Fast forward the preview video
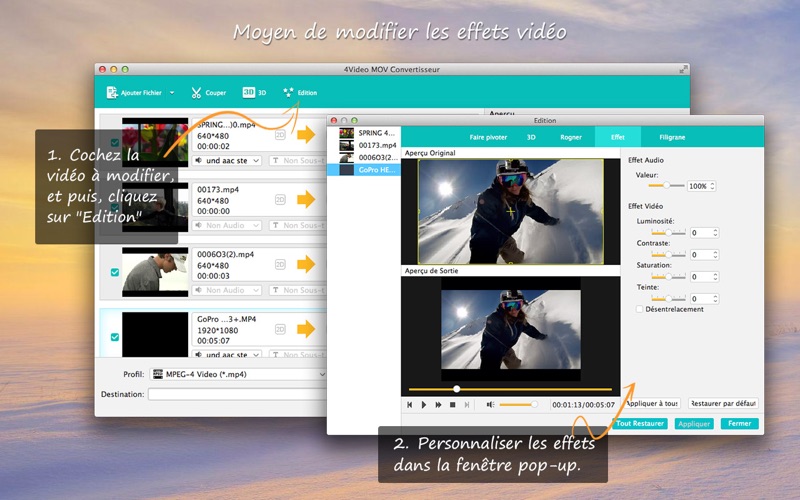This screenshot has width=800, height=500. tap(438, 405)
